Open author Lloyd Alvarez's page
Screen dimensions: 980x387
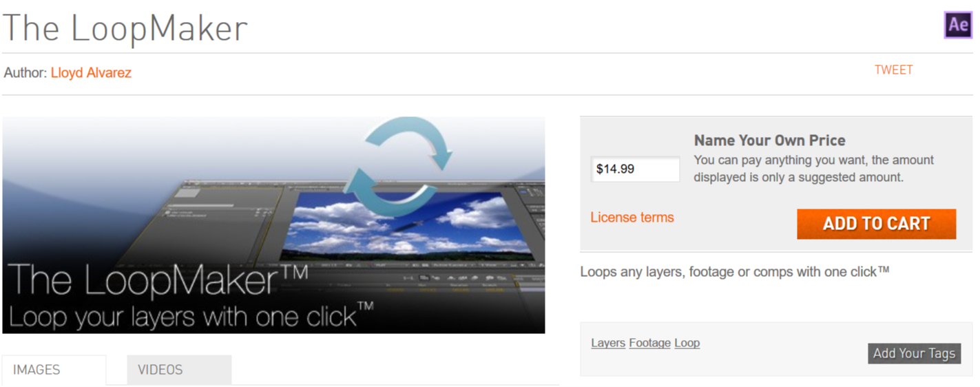click(x=91, y=72)
